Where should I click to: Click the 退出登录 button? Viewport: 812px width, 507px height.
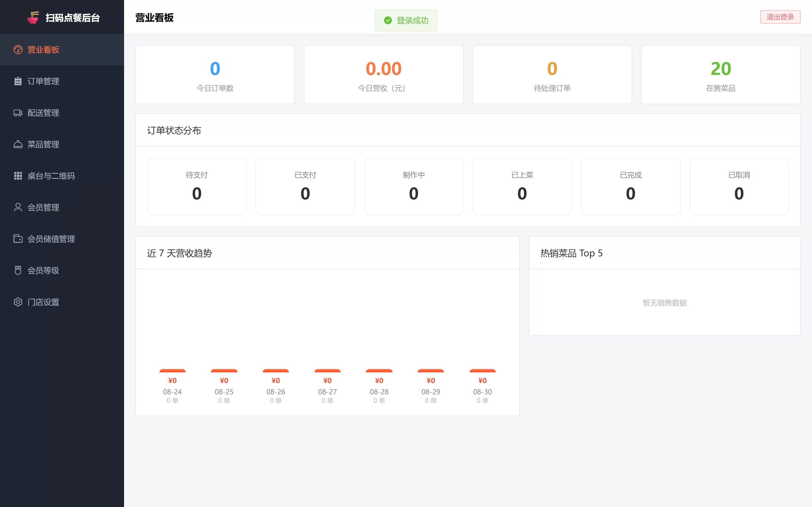780,17
